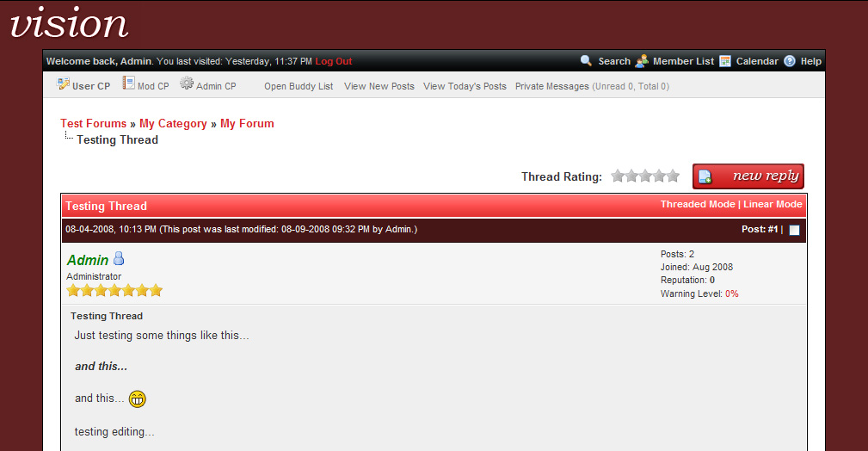Click the Calendar icon

724,61
